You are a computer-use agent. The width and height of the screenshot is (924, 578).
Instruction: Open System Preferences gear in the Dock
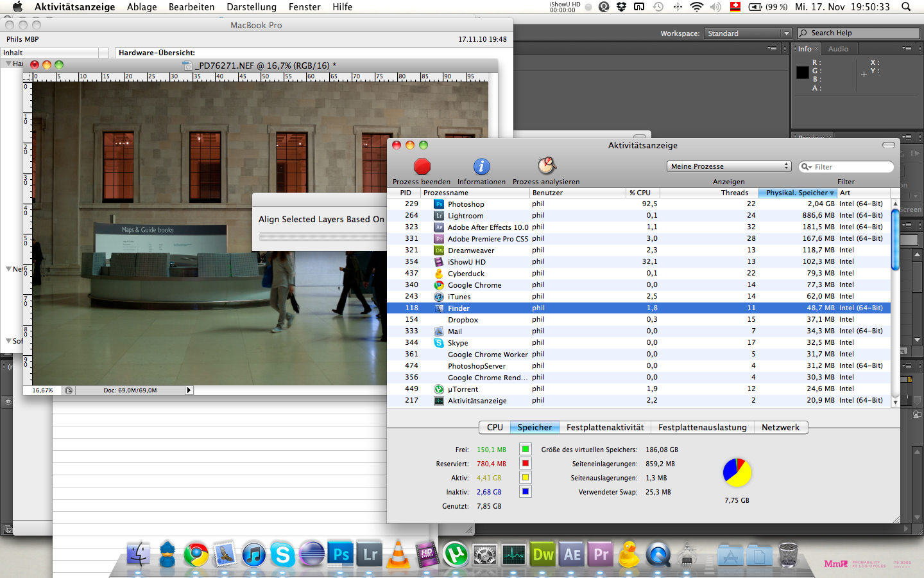[x=484, y=554]
